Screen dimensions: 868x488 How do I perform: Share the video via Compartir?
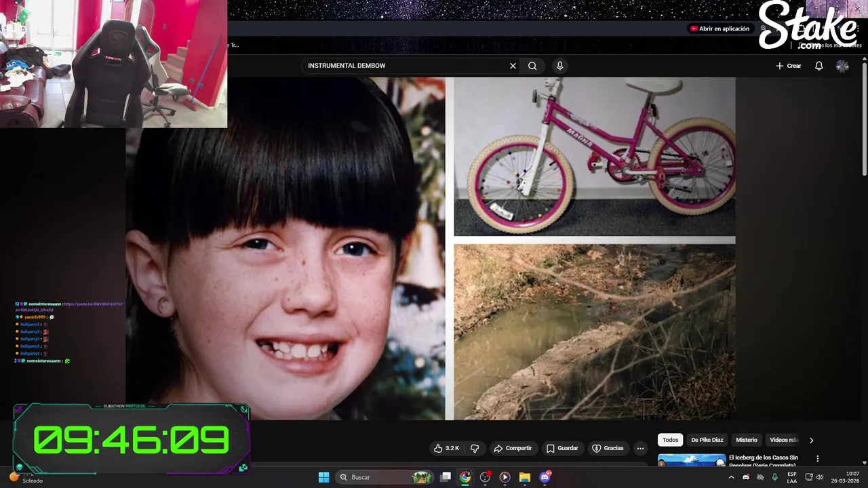coord(513,448)
